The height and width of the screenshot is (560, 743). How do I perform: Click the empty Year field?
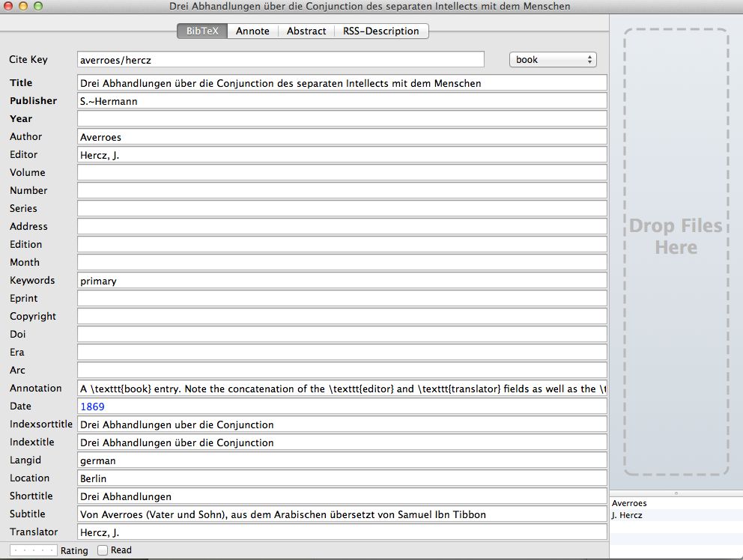[x=342, y=119]
